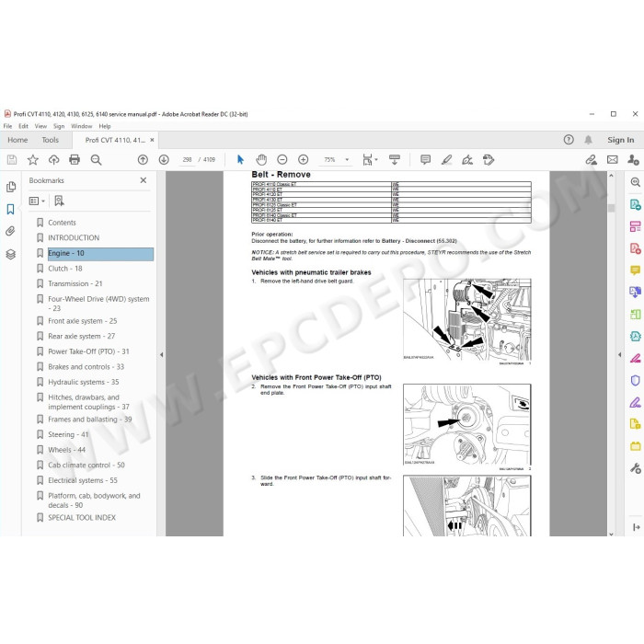Screen dimensions: 644x644
Task: Send file by email envelope icon
Action: coord(613,160)
